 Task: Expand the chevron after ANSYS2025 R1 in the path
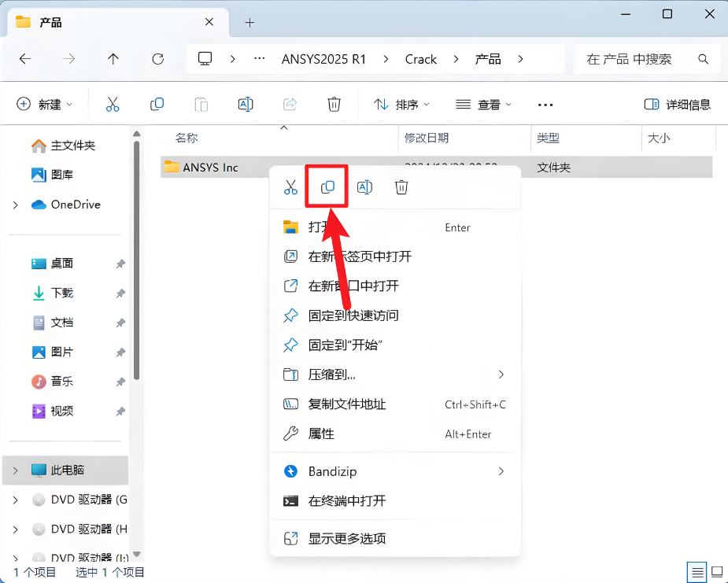386,59
